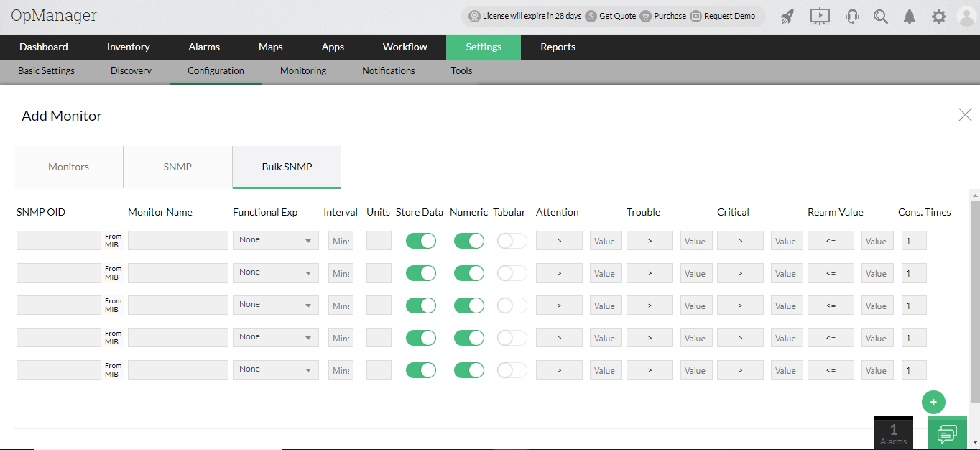Toggle Numeric in the fifth row

pos(469,370)
